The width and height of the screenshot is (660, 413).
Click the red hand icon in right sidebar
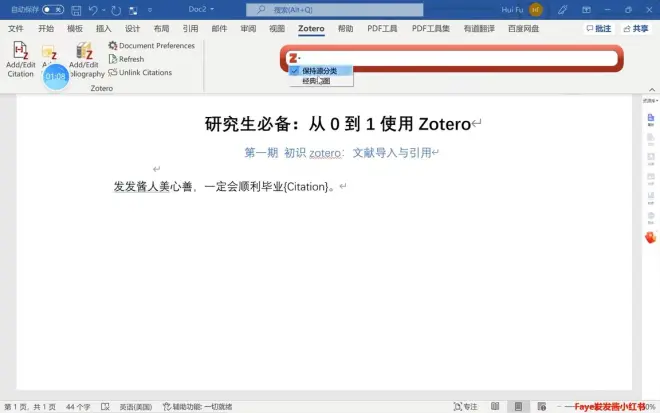pyautogui.click(x=650, y=237)
